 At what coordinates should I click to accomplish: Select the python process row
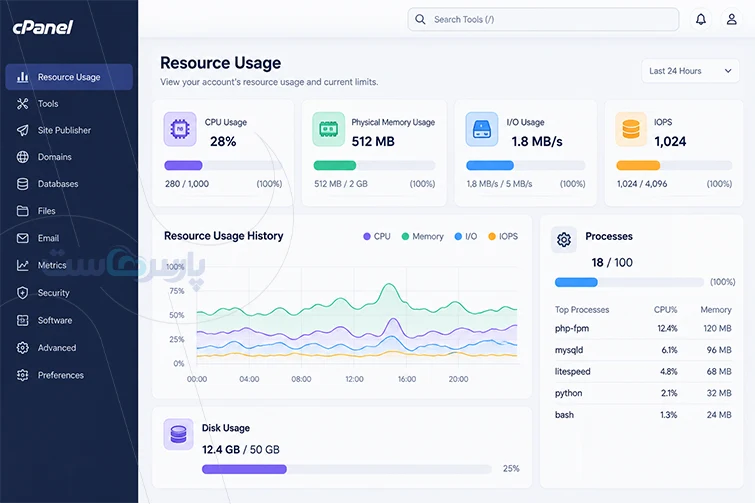643,393
